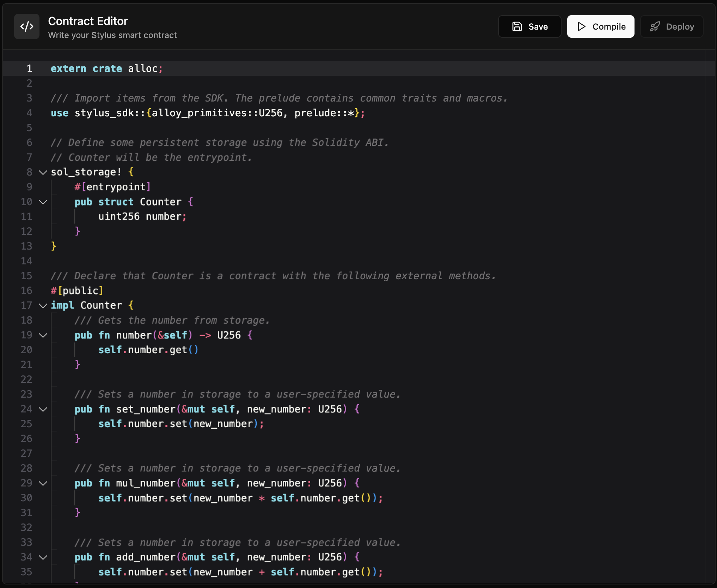Click the 'Contract Editor' title
The image size is (717, 588).
click(88, 21)
